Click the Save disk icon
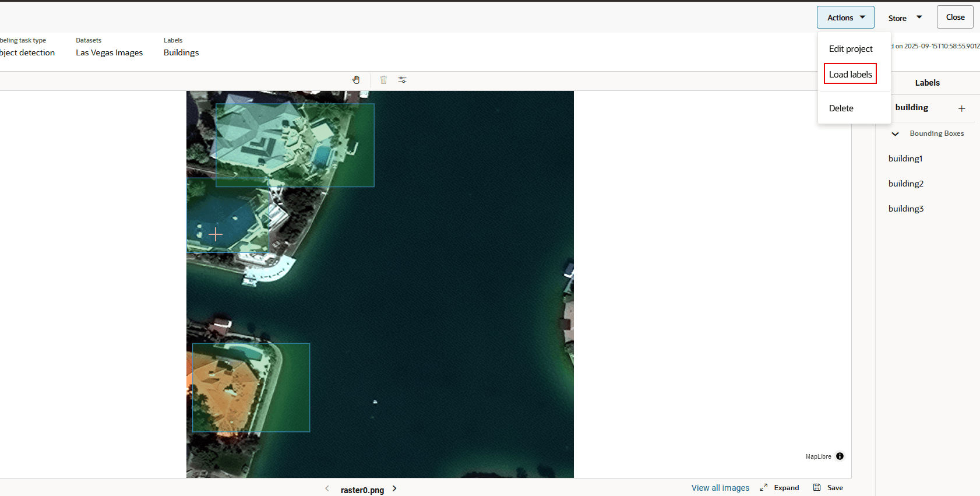980x496 pixels. coord(817,487)
